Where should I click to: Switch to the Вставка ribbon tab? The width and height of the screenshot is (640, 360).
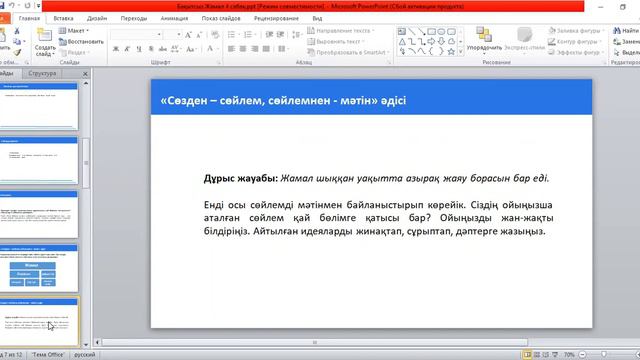63,18
